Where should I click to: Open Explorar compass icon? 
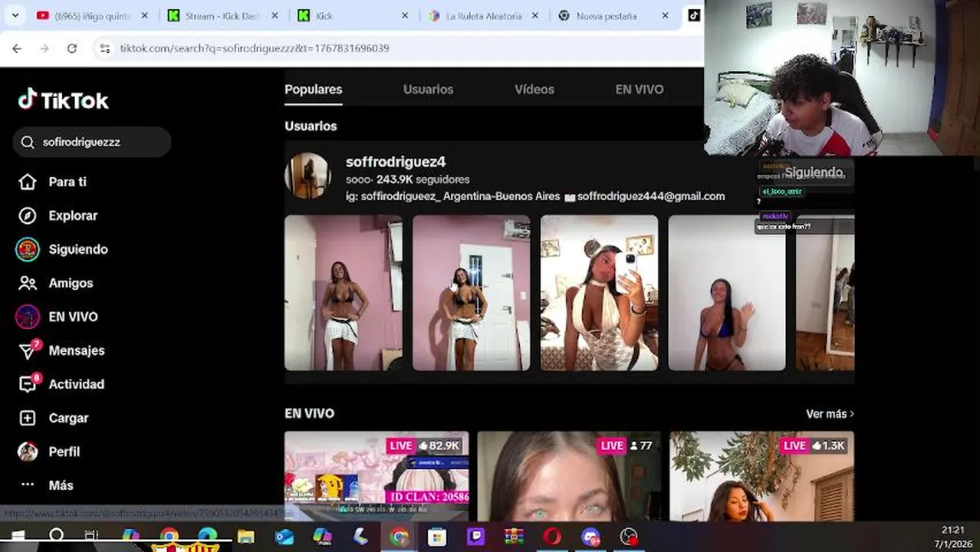tap(28, 215)
